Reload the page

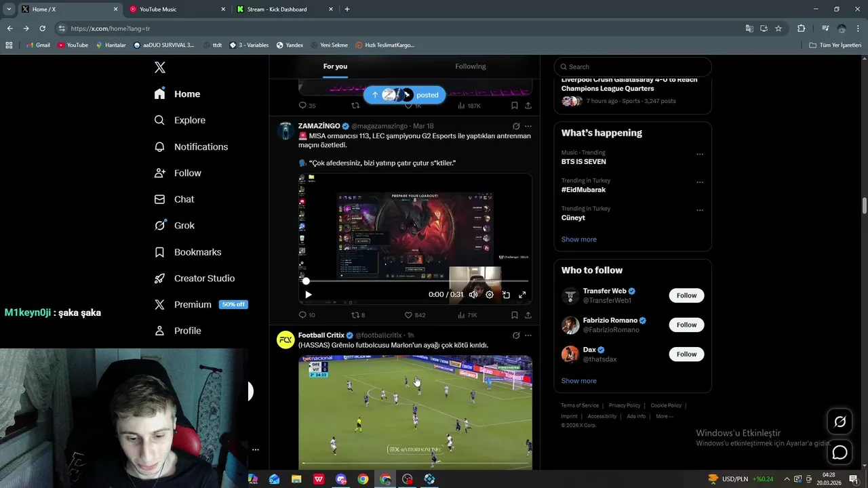click(x=42, y=28)
